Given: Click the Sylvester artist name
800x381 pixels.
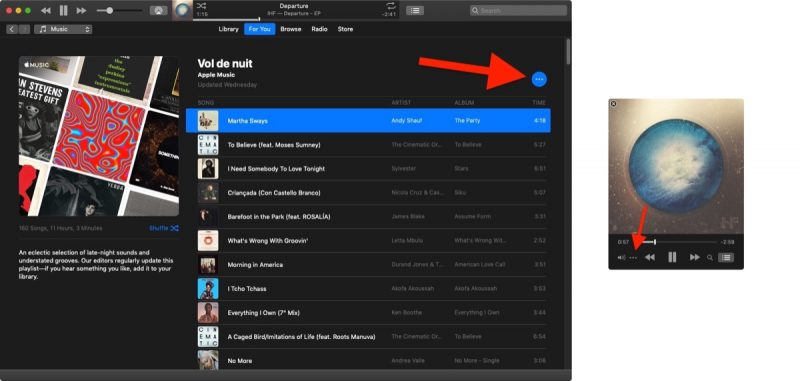Looking at the screenshot, I should 404,169.
